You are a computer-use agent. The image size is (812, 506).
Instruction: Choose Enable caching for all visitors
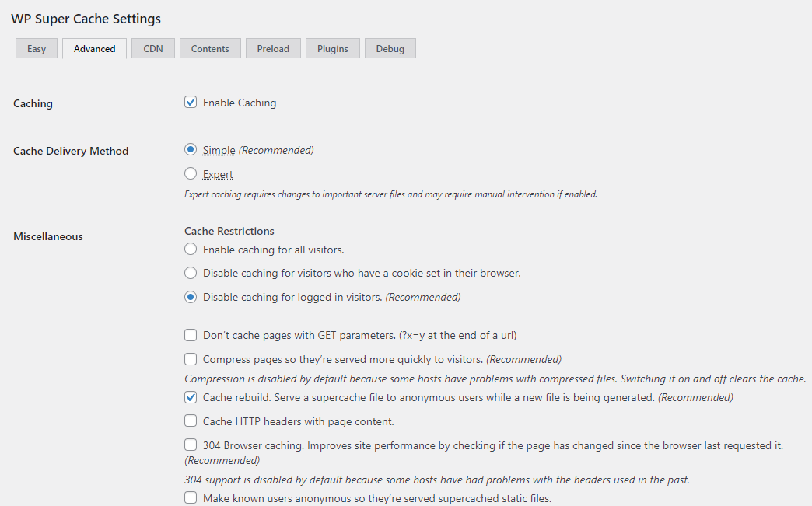191,249
